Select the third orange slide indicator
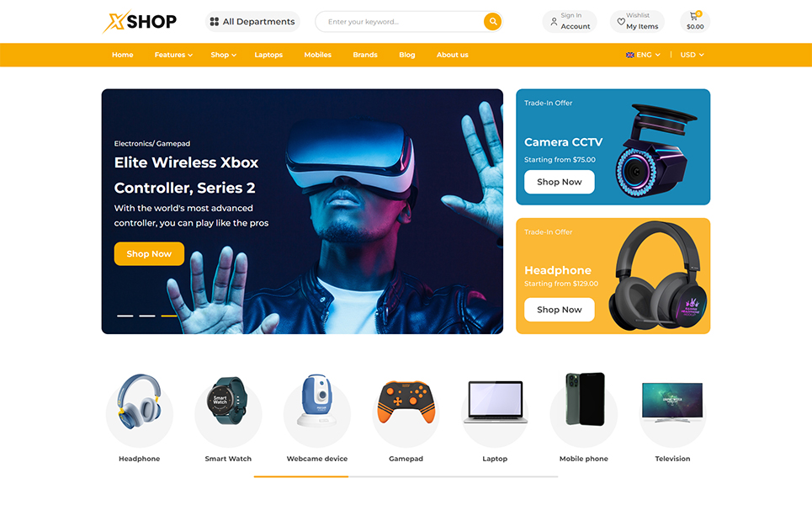 click(x=169, y=316)
